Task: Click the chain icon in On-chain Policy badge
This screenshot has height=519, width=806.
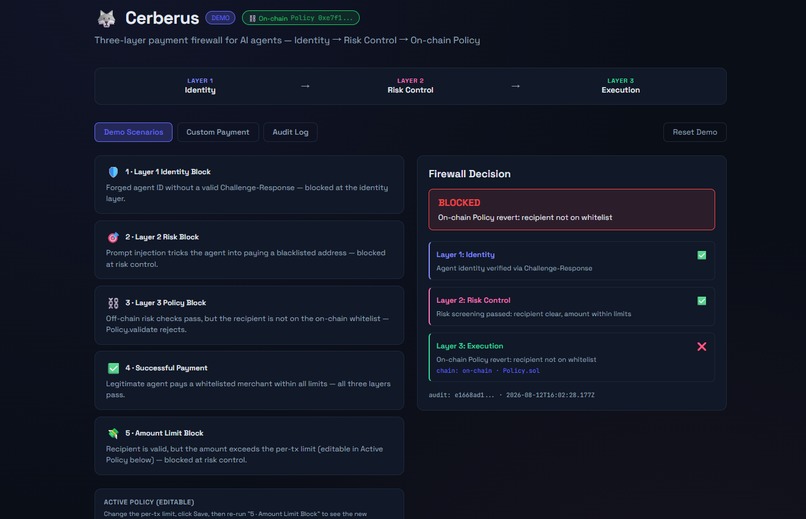Action: [252, 18]
